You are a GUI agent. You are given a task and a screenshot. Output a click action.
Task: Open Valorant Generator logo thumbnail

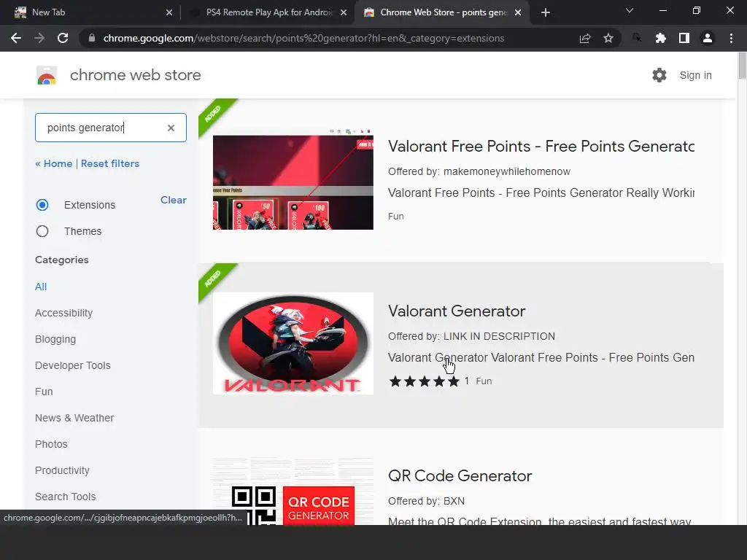tap(293, 343)
